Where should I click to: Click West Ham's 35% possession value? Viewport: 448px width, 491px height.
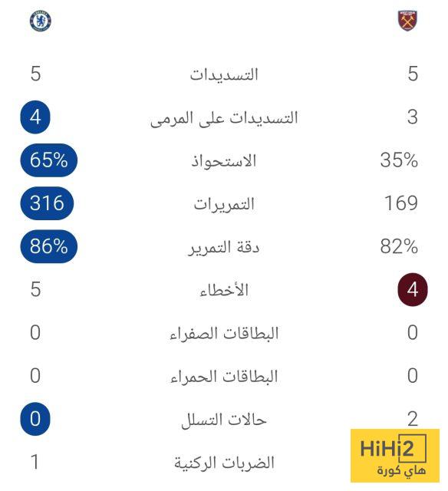[399, 160]
